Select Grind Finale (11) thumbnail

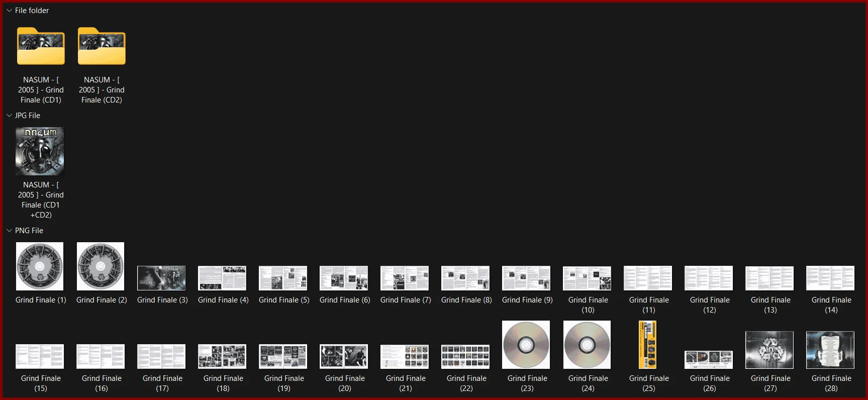tap(648, 278)
